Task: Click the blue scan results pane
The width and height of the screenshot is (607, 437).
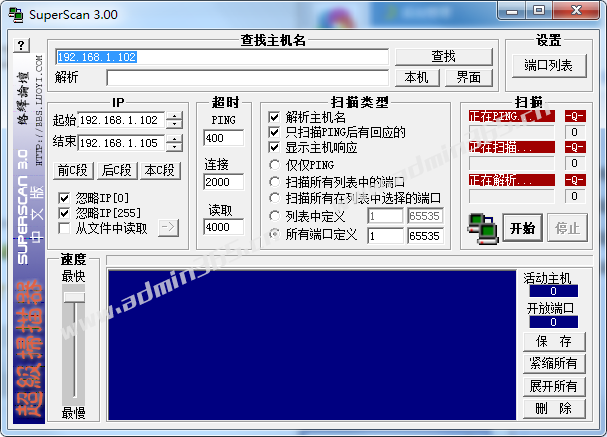Action: (x=312, y=345)
